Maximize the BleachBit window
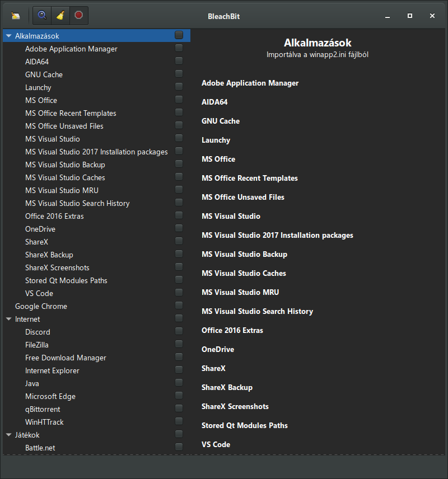448x479 pixels. tap(410, 16)
